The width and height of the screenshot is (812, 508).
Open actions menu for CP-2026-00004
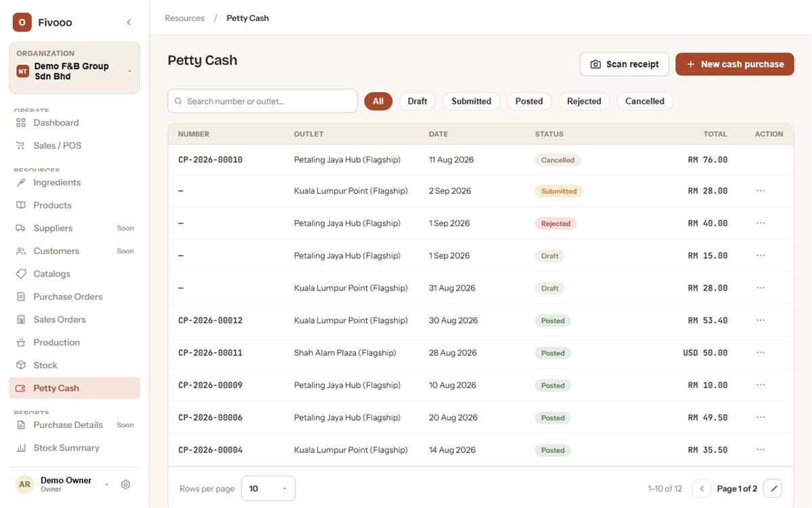click(761, 450)
